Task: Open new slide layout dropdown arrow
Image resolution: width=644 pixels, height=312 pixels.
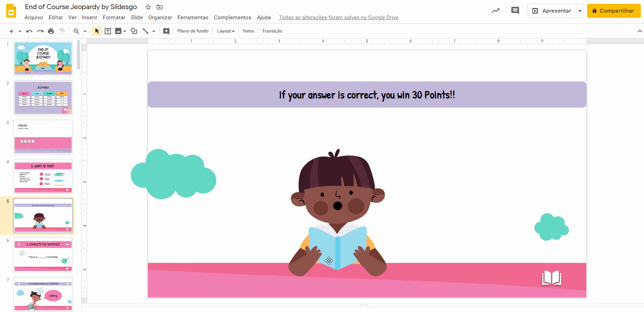Action: (20, 32)
